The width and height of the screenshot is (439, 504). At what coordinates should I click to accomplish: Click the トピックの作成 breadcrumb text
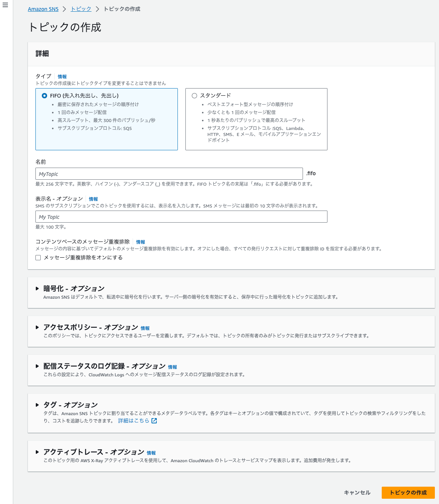tap(122, 9)
